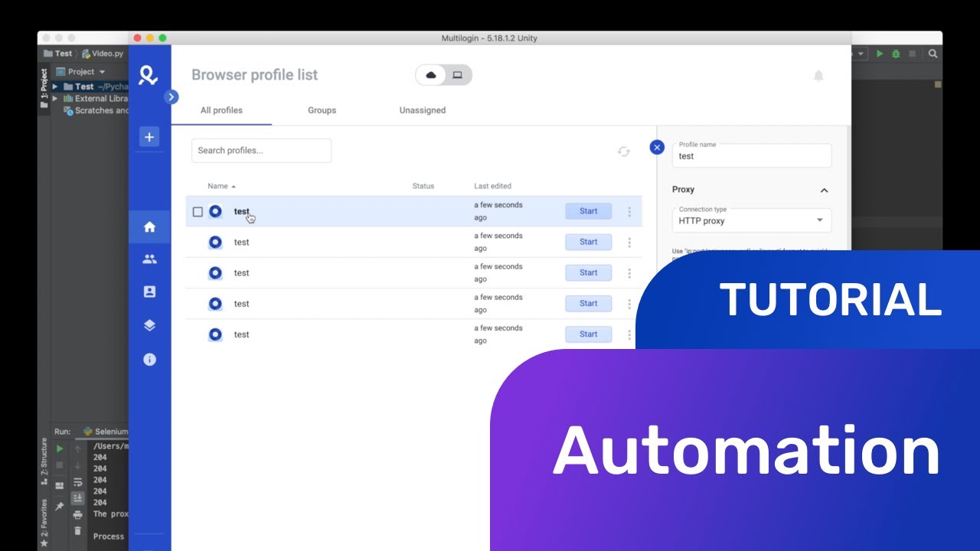Screen dimensions: 980x551
Task: Print the Run console output with the printer icon
Action: click(x=77, y=515)
